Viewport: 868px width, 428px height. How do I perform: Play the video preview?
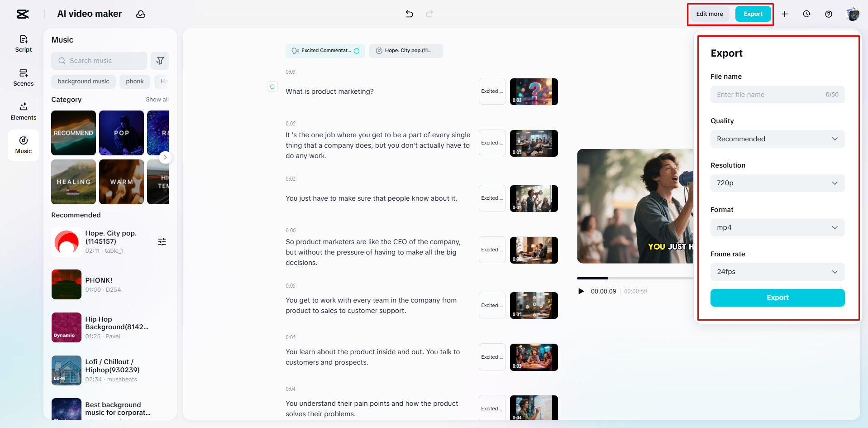coord(581,291)
